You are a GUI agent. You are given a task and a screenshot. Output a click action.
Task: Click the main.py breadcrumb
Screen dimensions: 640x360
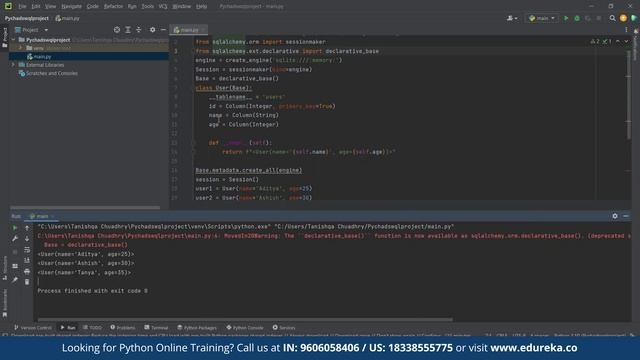(x=68, y=18)
